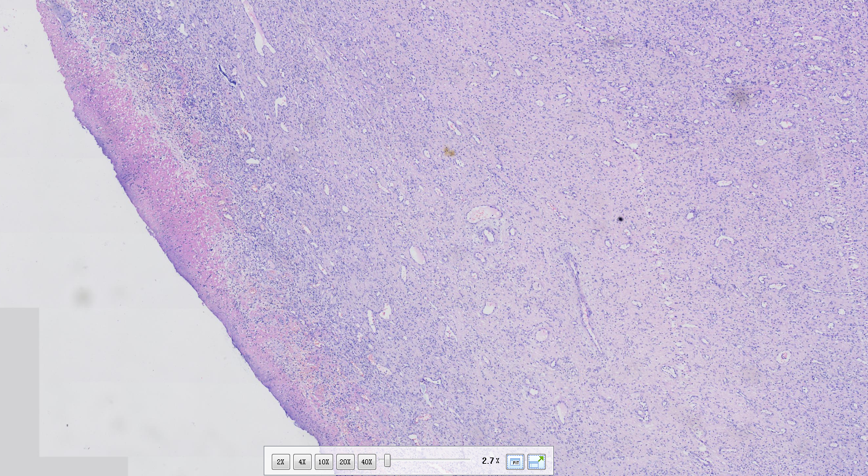Switch to 4X magnification
Viewport: 868px width, 476px height.
(302, 461)
